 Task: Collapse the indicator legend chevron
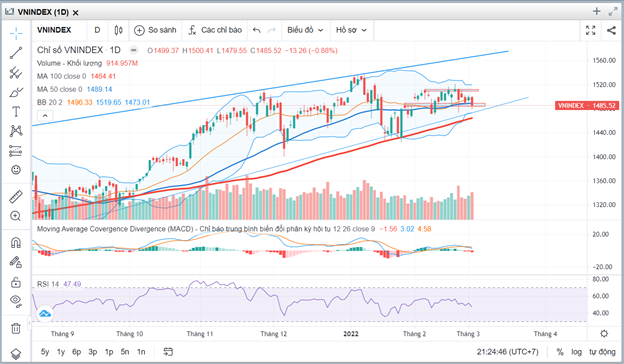[x=45, y=116]
